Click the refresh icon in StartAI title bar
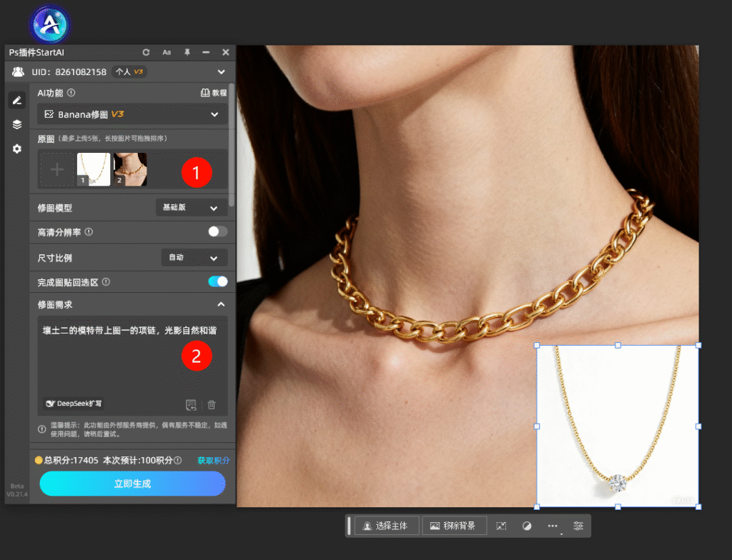The height and width of the screenshot is (560, 732). point(147,52)
